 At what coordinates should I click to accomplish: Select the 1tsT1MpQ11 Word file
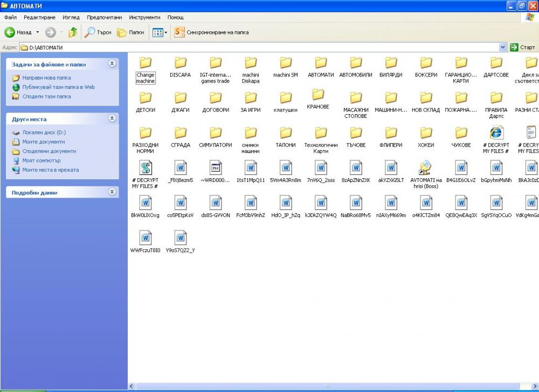pyautogui.click(x=251, y=172)
